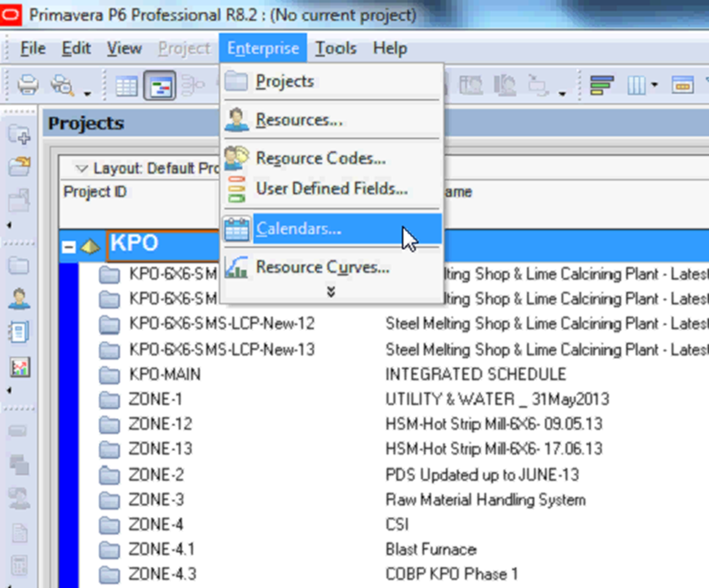Click the calculator icon at the sidebar bottom
This screenshot has width=709, height=588.
(19, 565)
